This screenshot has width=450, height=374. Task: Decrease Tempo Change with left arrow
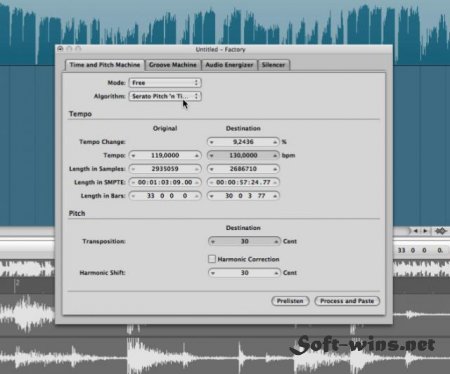coord(212,142)
